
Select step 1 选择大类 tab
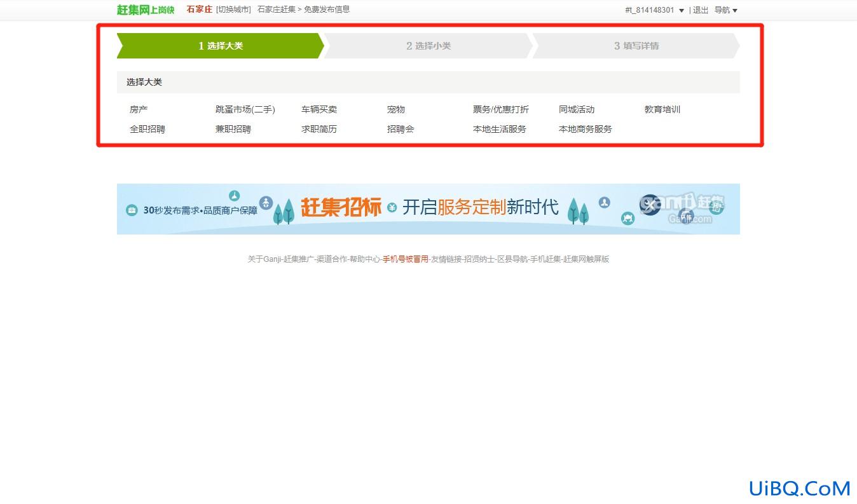(x=221, y=46)
